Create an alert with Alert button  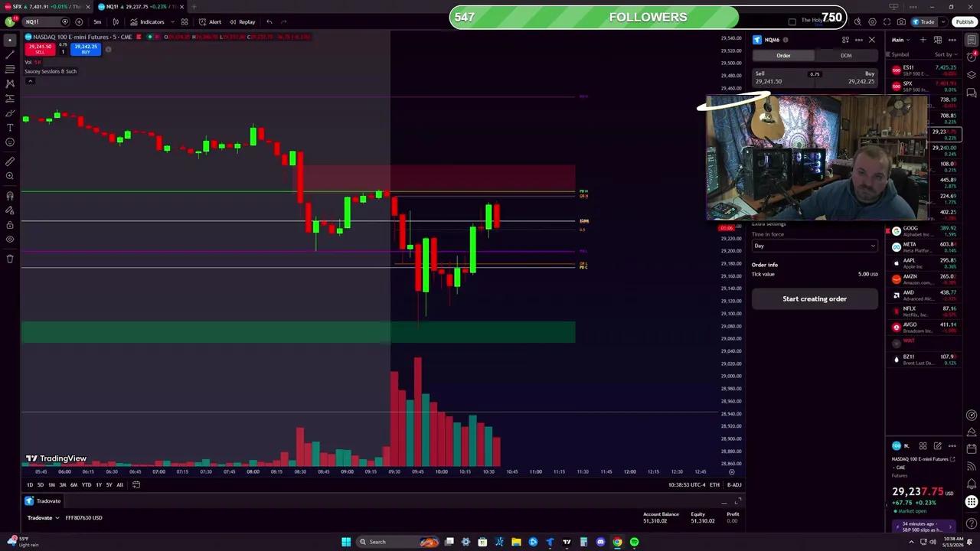(211, 21)
